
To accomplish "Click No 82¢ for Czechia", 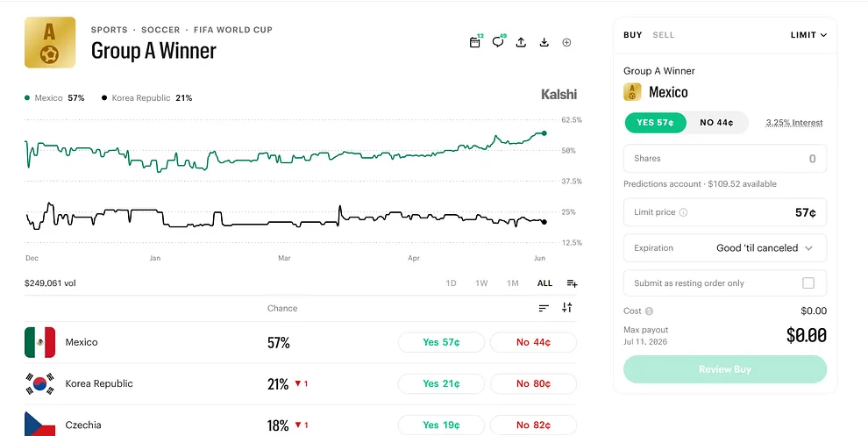I will (x=533, y=425).
